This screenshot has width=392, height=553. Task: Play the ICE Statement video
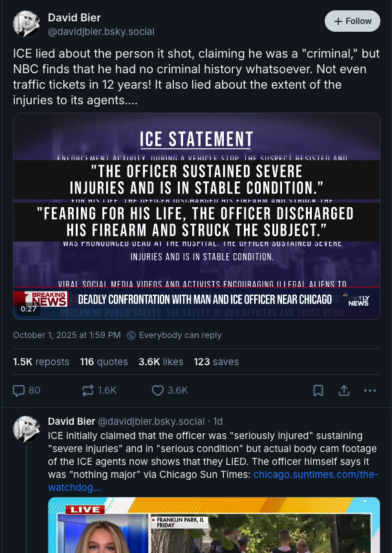point(197,216)
